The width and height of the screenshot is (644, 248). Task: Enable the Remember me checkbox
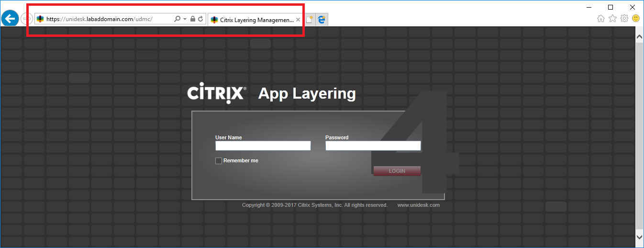[x=219, y=161]
